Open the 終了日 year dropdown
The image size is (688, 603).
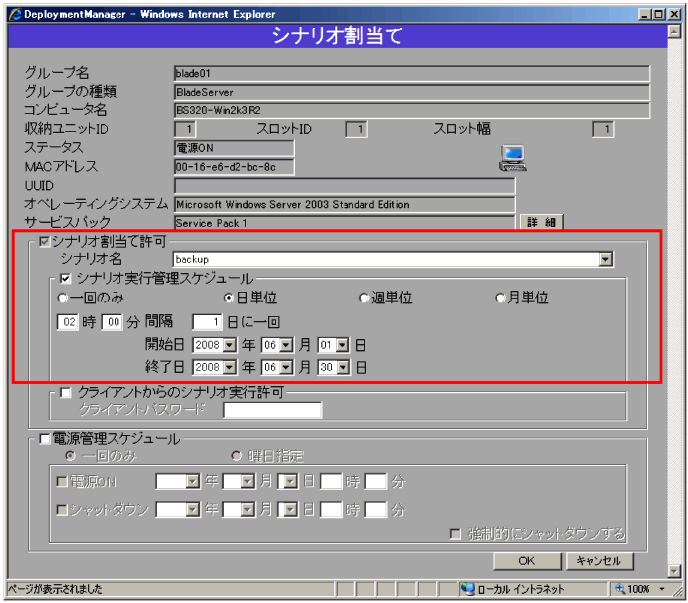[x=229, y=367]
